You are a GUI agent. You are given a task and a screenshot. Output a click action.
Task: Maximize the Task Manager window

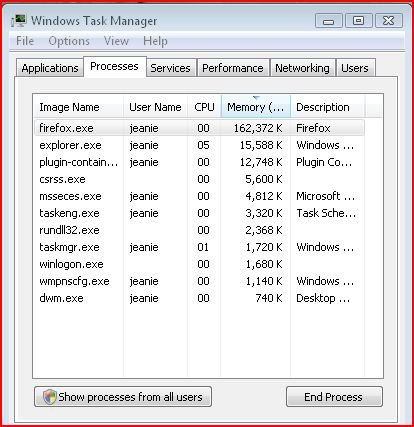pyautogui.click(x=358, y=21)
